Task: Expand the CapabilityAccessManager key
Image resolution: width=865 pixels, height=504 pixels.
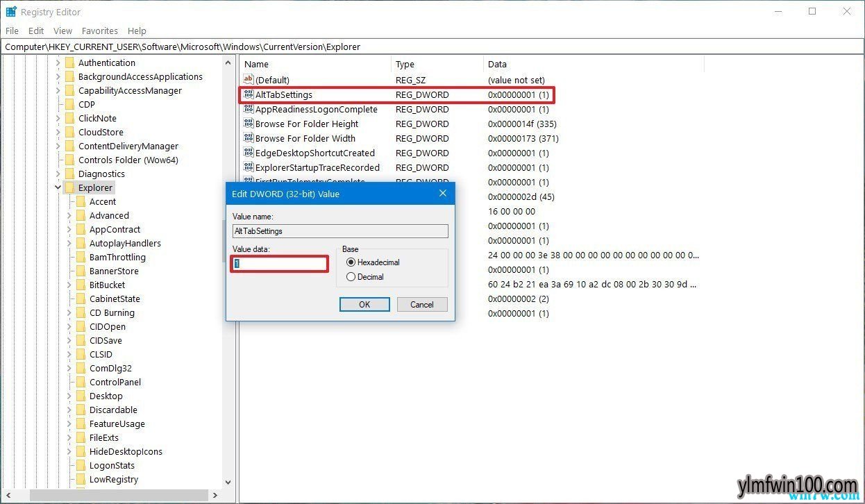Action: pyautogui.click(x=58, y=90)
